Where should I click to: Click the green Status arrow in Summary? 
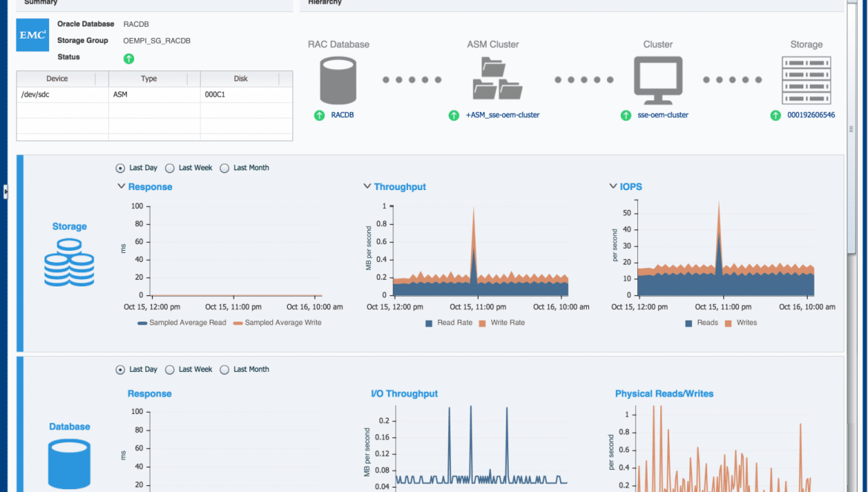129,59
